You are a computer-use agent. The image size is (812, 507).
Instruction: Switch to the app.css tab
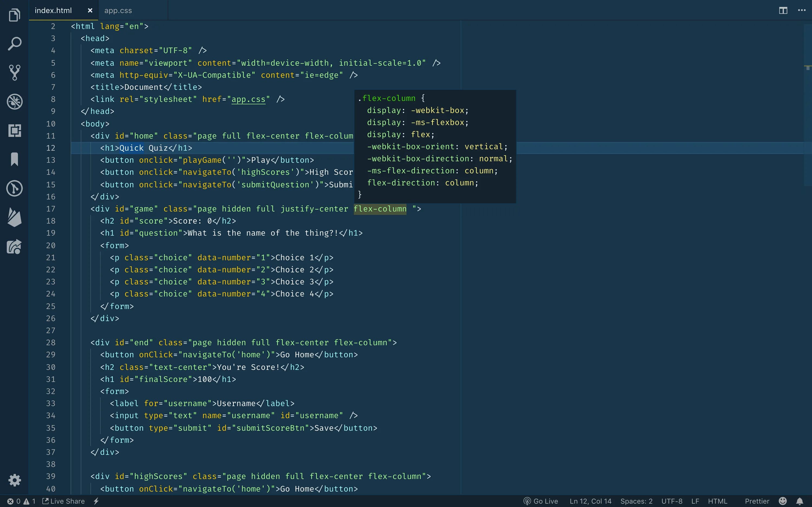coord(118,10)
